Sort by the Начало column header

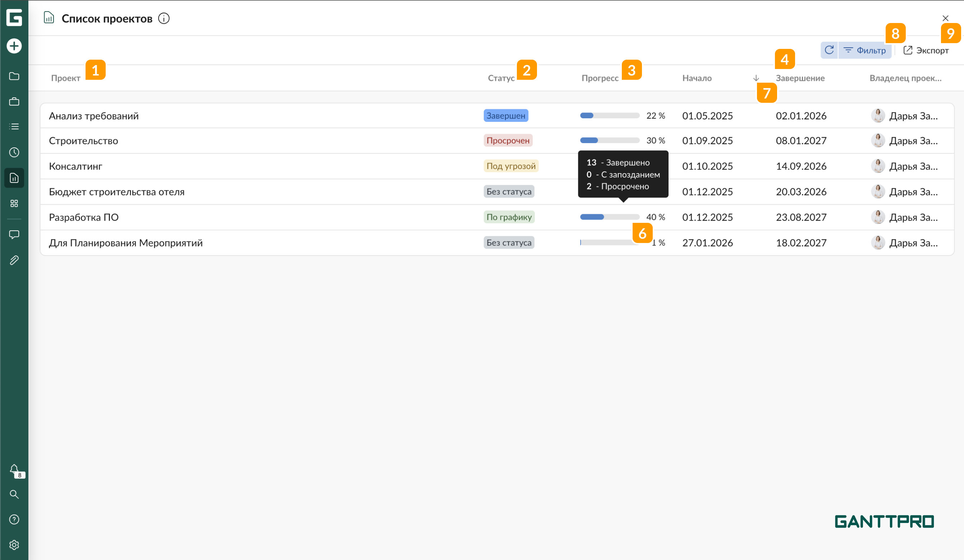pos(697,78)
